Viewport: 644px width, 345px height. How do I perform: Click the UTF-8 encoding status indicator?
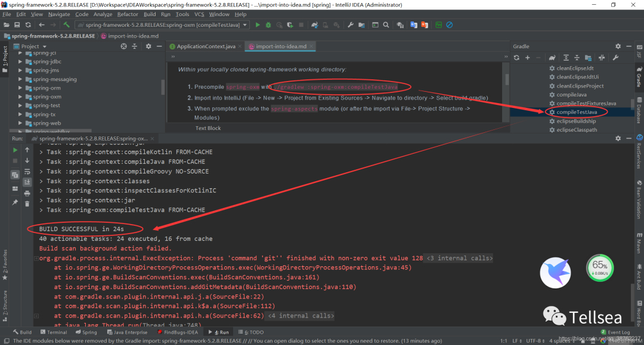tap(536, 341)
